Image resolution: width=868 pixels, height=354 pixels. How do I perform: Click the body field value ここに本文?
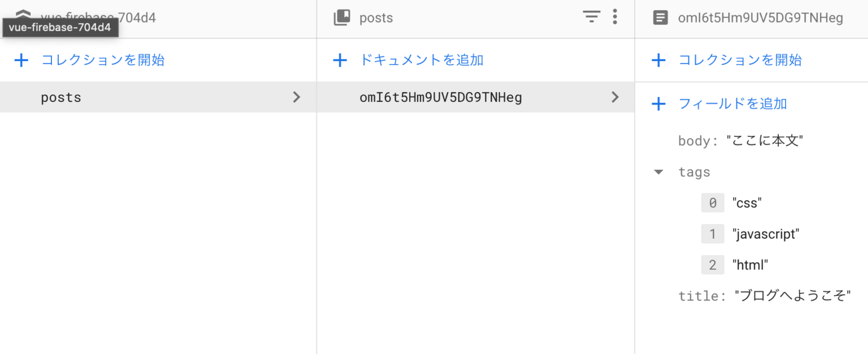[x=765, y=140]
